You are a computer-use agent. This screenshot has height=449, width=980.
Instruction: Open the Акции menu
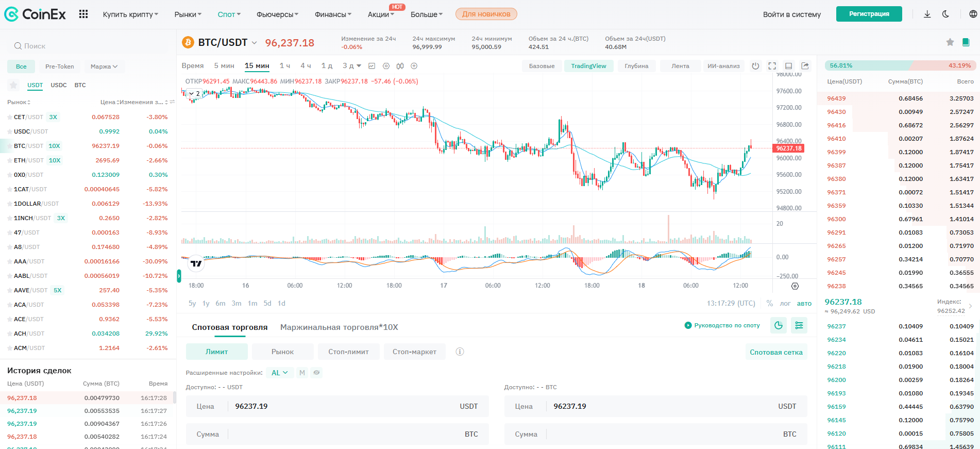click(x=381, y=14)
